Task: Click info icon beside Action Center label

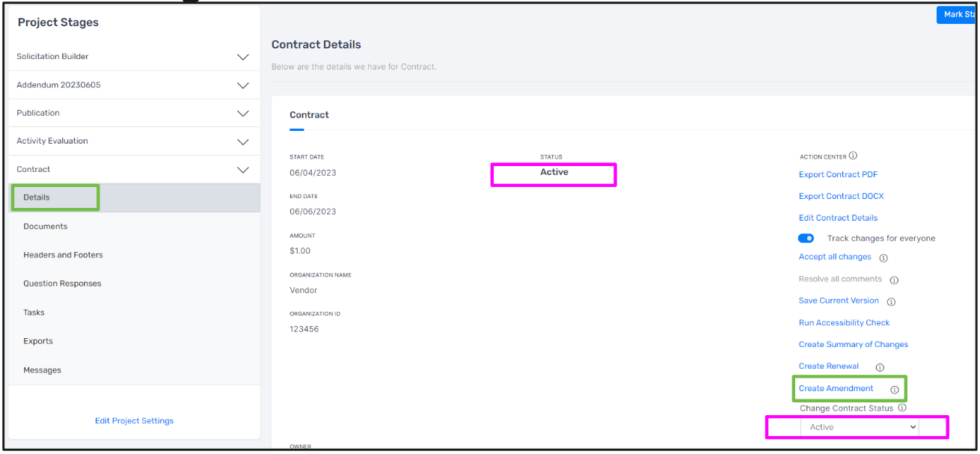Action: (854, 156)
